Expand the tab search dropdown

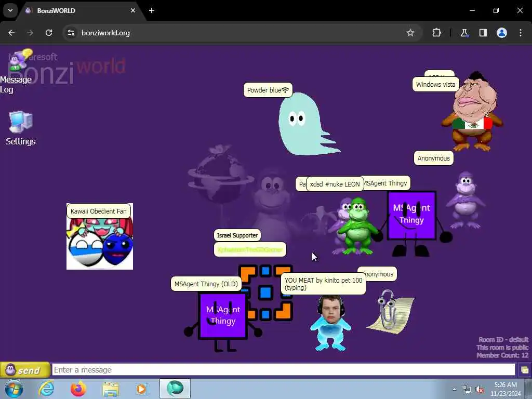10,10
